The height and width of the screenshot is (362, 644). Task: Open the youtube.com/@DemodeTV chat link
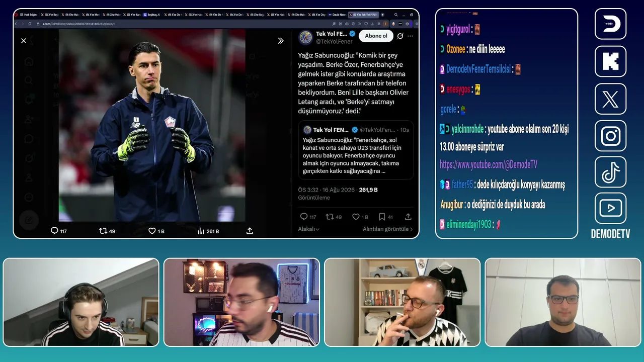(489, 165)
